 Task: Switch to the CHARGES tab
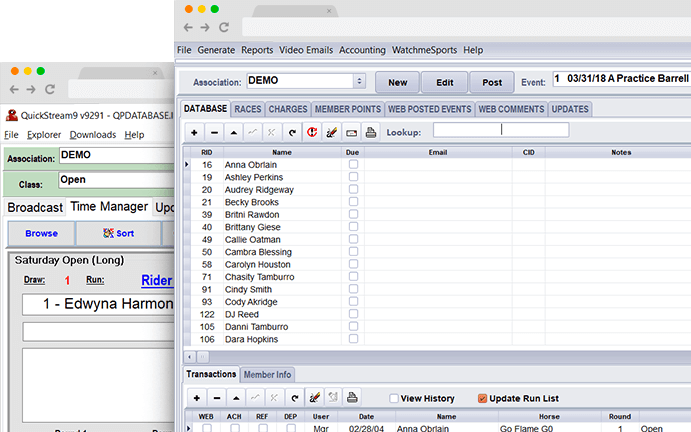[x=288, y=109]
